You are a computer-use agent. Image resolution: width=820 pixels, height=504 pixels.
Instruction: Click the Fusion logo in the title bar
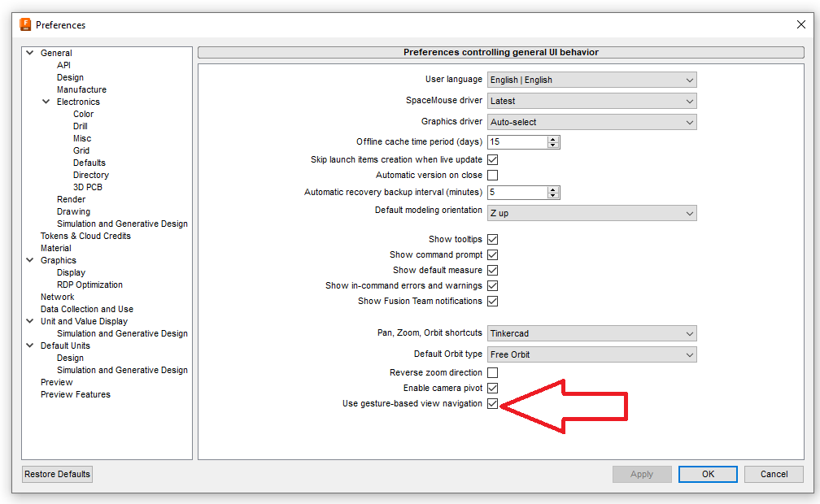[24, 24]
